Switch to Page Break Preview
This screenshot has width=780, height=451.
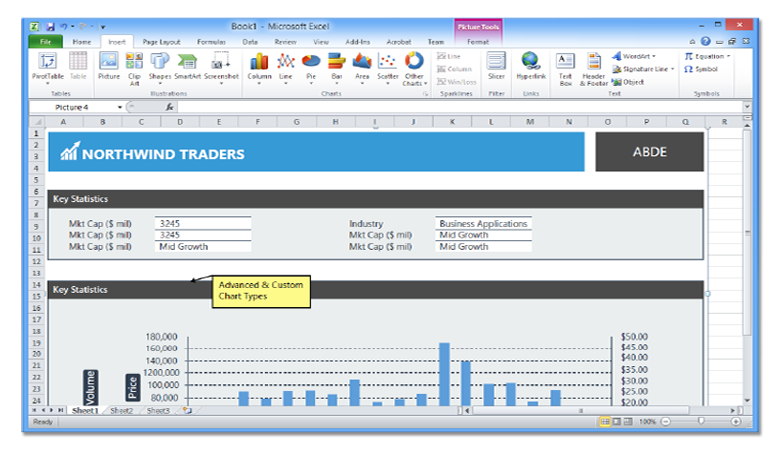[628, 421]
